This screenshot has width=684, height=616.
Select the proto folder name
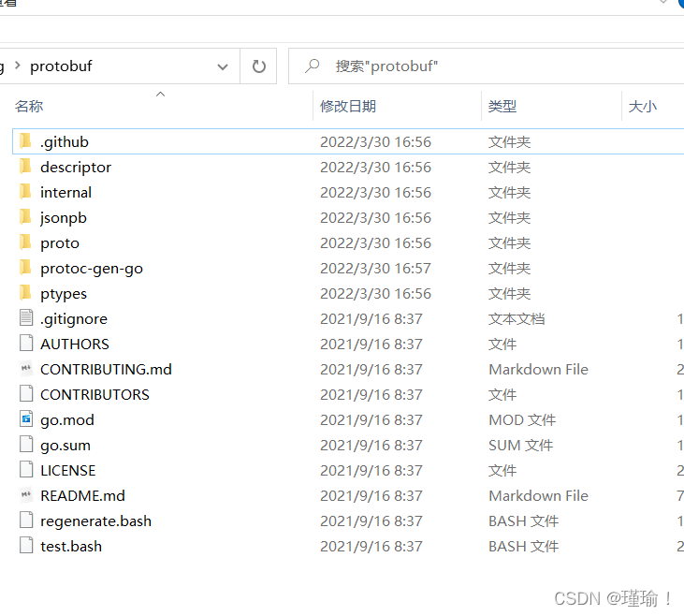pyautogui.click(x=60, y=243)
